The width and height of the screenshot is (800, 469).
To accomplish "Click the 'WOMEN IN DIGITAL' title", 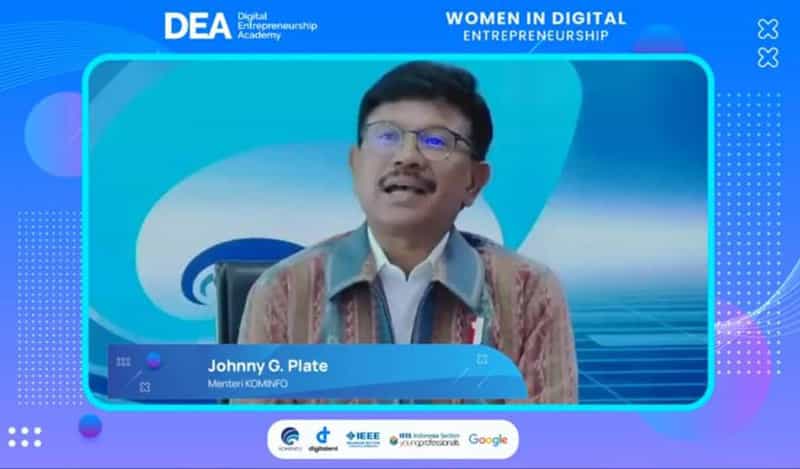I will point(536,18).
